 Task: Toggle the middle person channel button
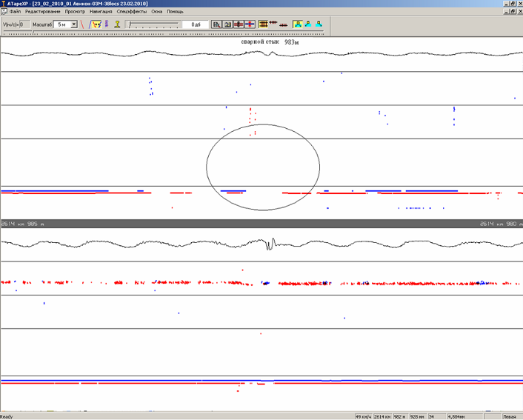tap(307, 24)
